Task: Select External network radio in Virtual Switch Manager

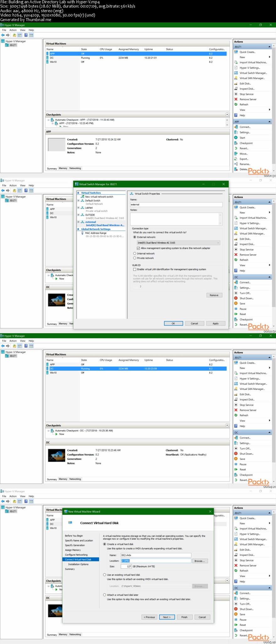Action: (x=135, y=237)
